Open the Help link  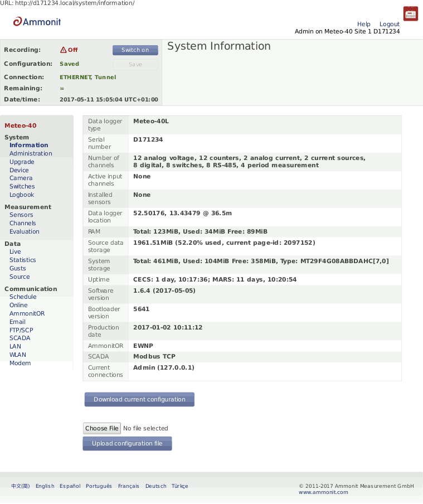(x=363, y=24)
